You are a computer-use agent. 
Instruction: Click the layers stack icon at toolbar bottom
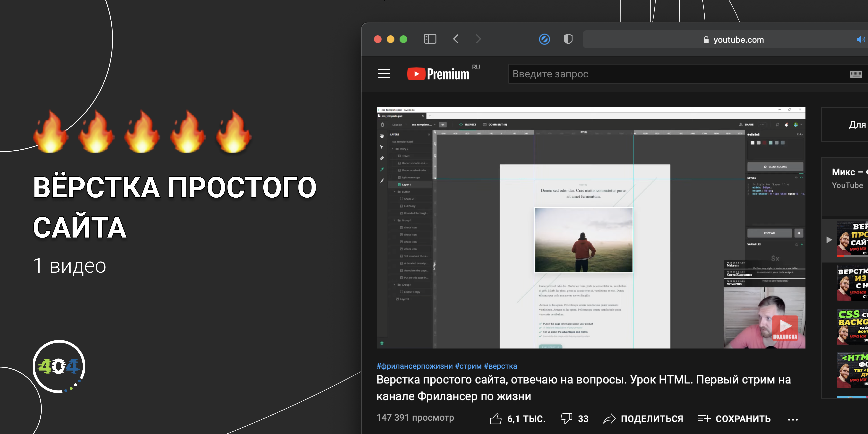click(x=382, y=343)
